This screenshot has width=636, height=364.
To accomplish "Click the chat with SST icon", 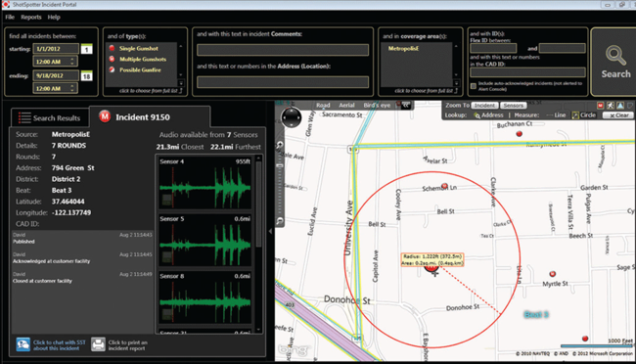I will (23, 344).
